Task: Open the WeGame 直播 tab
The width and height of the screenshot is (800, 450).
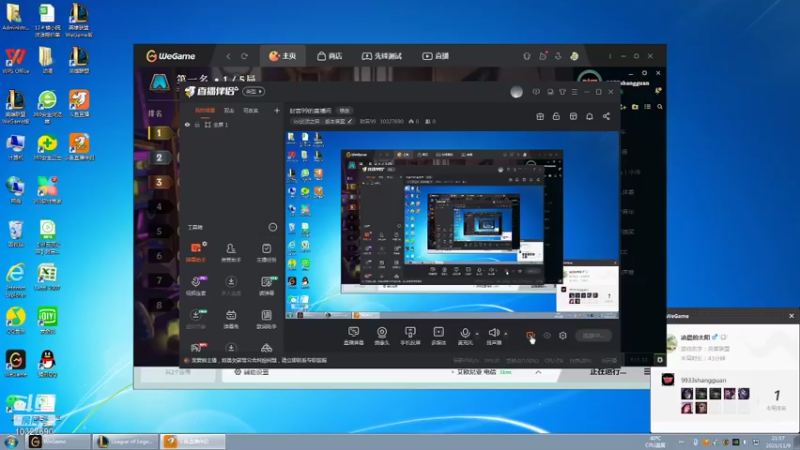Action: coord(435,56)
